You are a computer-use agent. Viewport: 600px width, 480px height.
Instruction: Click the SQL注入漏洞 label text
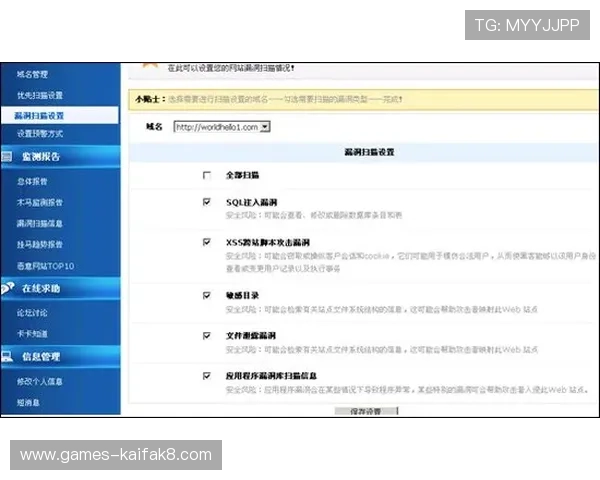pos(251,202)
